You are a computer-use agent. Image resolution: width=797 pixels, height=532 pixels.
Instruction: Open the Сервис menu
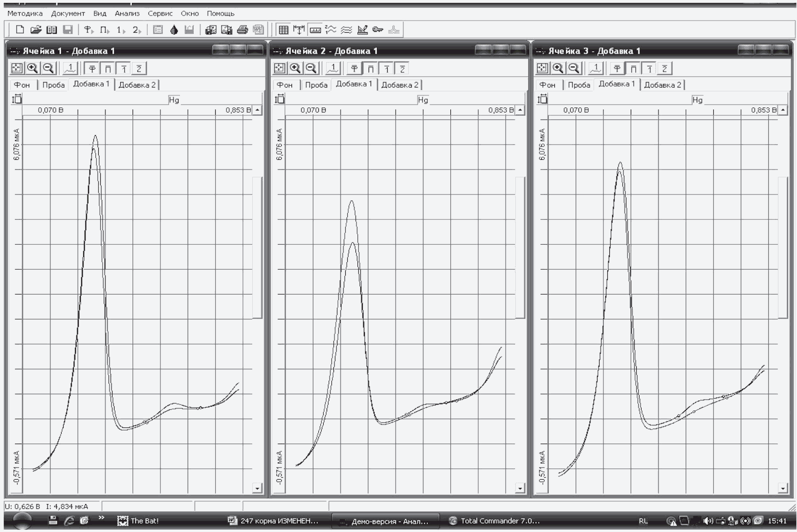(160, 13)
